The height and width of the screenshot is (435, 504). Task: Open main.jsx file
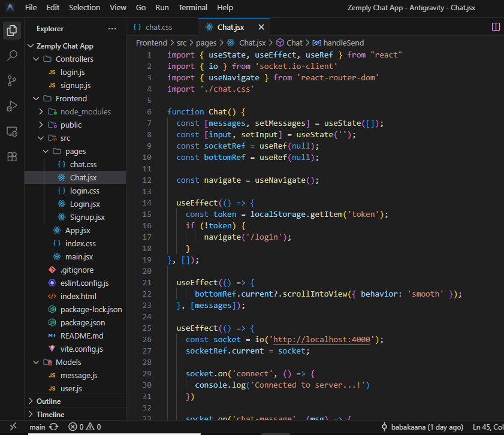[x=76, y=256]
